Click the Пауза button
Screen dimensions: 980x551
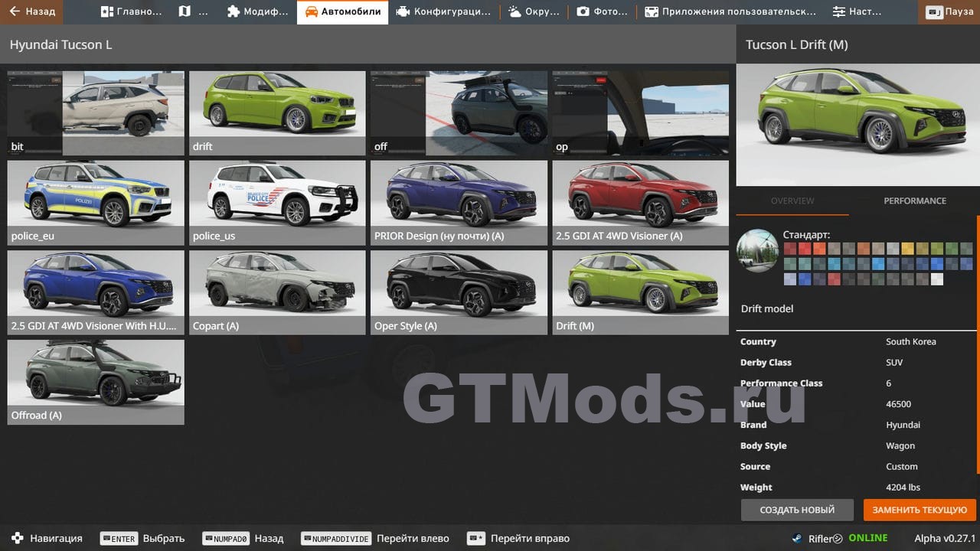(949, 12)
